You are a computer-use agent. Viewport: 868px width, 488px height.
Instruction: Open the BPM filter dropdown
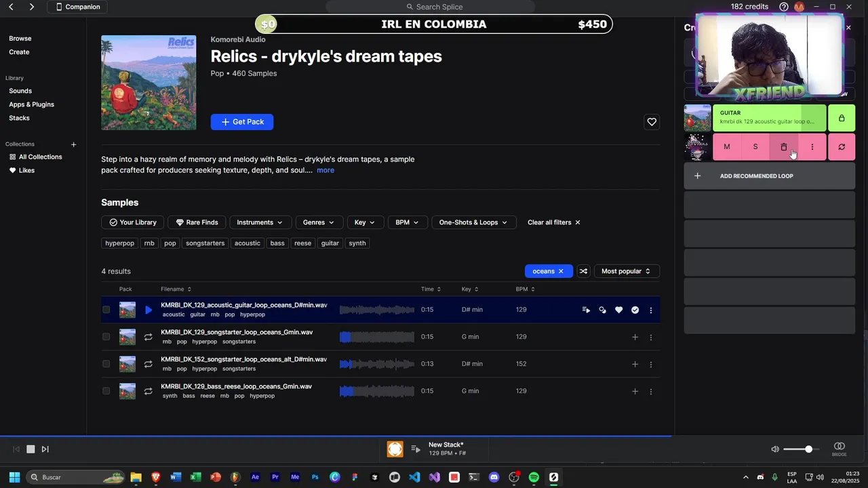407,222
